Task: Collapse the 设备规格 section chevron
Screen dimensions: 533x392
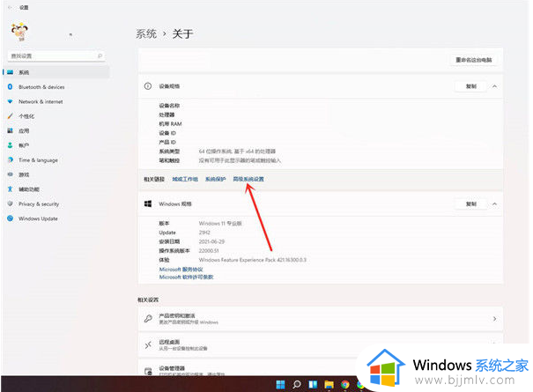Action: tap(494, 86)
